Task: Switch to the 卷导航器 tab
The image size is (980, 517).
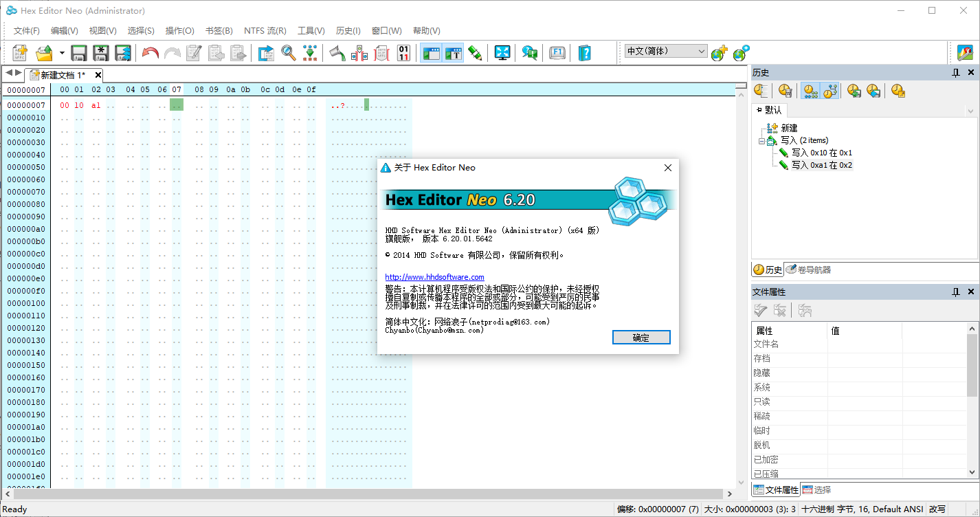Action: [808, 269]
